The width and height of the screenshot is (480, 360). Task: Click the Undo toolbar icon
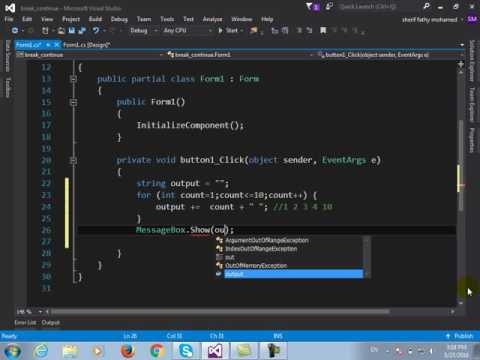click(96, 31)
